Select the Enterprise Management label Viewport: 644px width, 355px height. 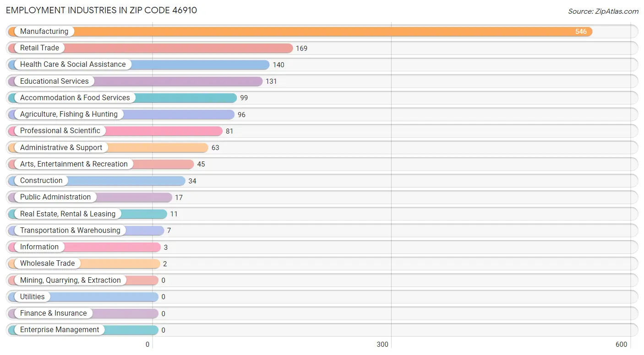coord(60,330)
